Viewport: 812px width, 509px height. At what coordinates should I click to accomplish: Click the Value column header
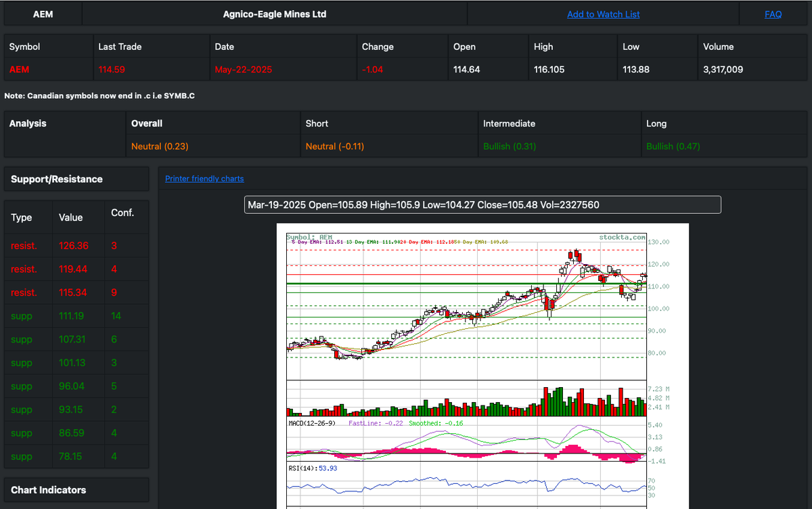[71, 217]
